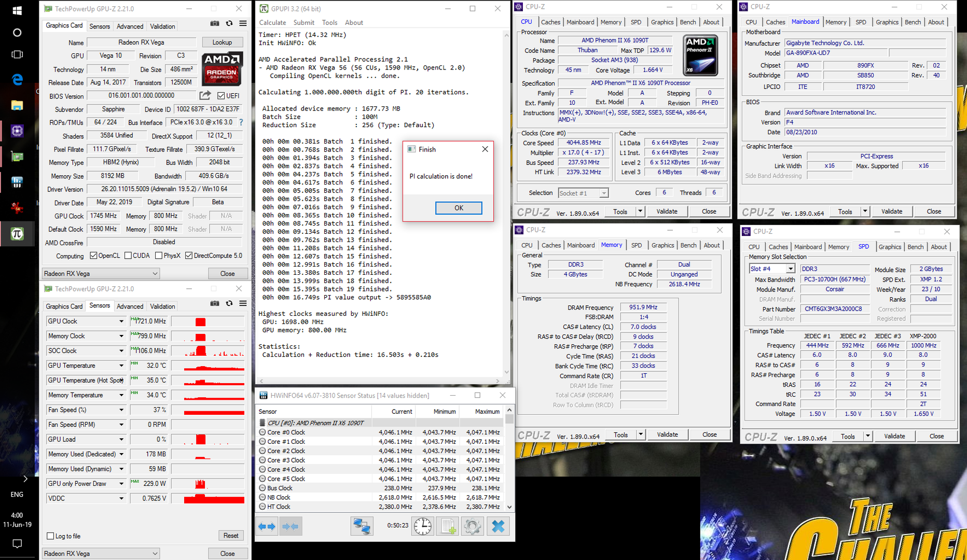The width and height of the screenshot is (967, 560).
Task: Open Microsoft Edge from the taskbar
Action: coord(17,79)
